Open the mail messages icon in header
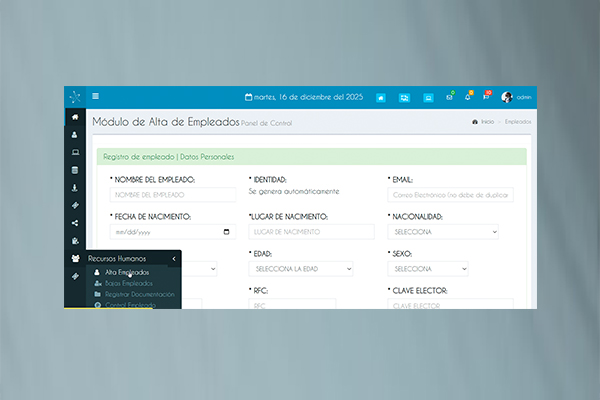This screenshot has height=400, width=600. (450, 97)
